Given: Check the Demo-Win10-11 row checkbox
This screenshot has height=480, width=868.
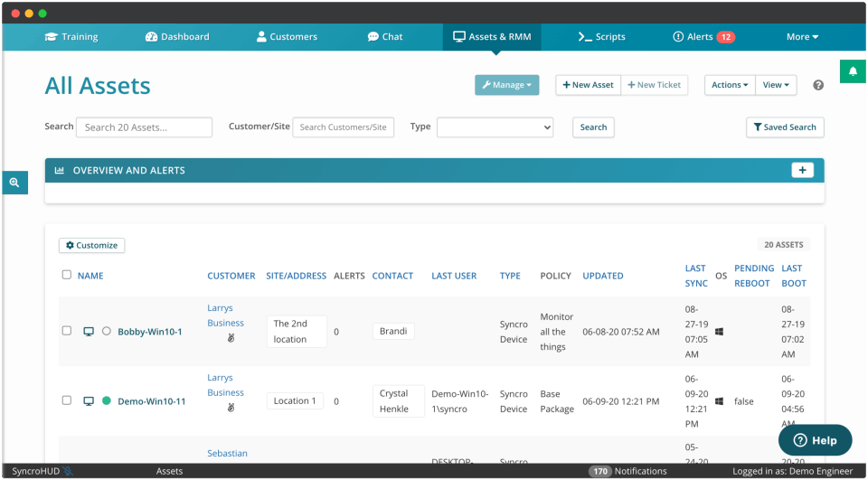Looking at the screenshot, I should point(66,400).
